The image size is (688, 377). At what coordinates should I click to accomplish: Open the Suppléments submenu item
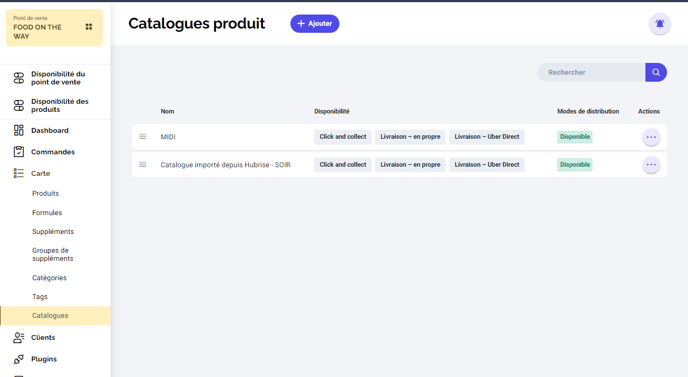53,232
